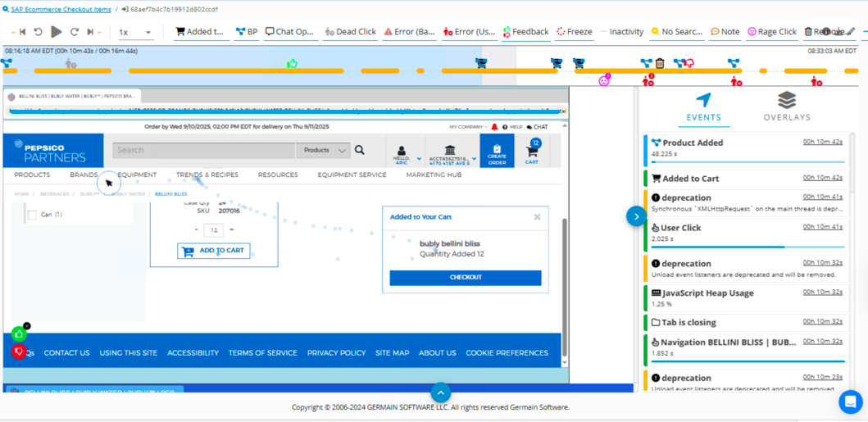Click the magnifier search icon
This screenshot has height=422, width=868.
[x=360, y=150]
